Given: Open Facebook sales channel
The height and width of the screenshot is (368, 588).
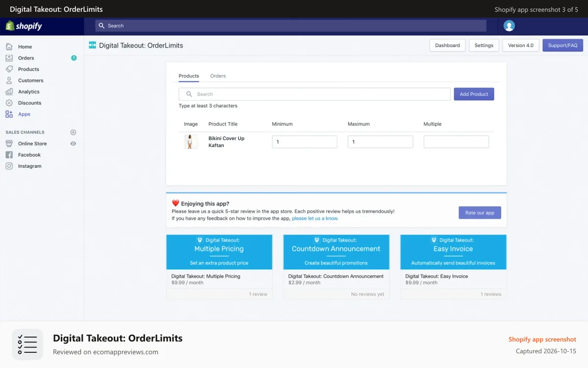Looking at the screenshot, I should pos(29,155).
